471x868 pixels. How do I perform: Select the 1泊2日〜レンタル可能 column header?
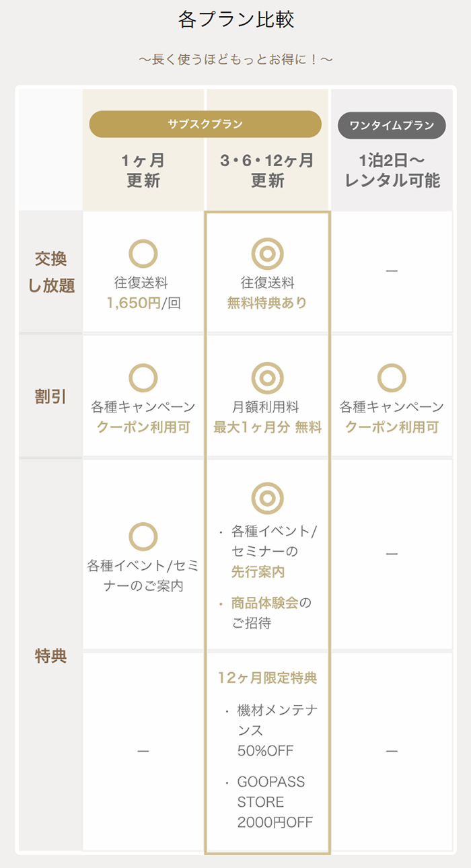point(391,170)
